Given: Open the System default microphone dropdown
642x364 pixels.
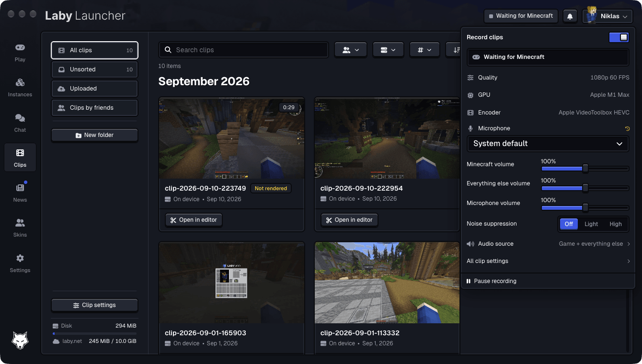Looking at the screenshot, I should pyautogui.click(x=548, y=144).
